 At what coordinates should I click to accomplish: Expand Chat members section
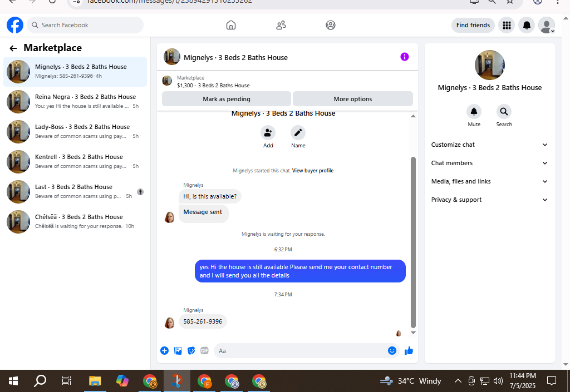point(489,163)
